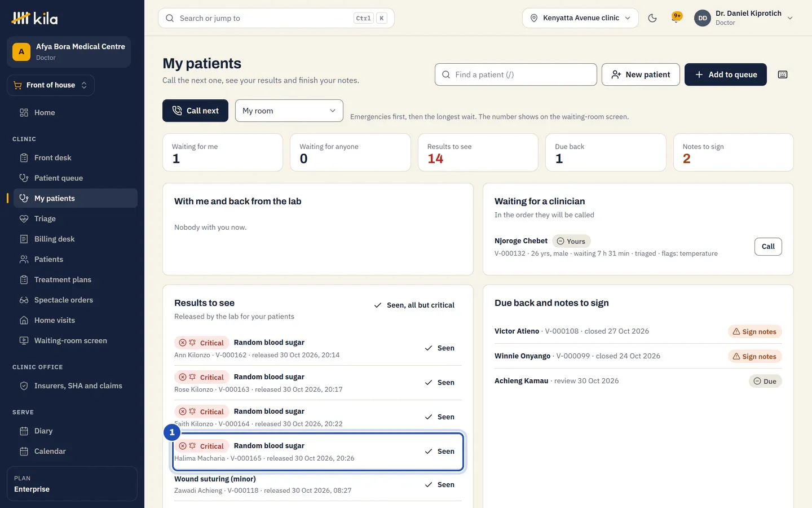Click the Spectacle orders glasses icon
Screen dimensions: 812x508
(24, 300)
